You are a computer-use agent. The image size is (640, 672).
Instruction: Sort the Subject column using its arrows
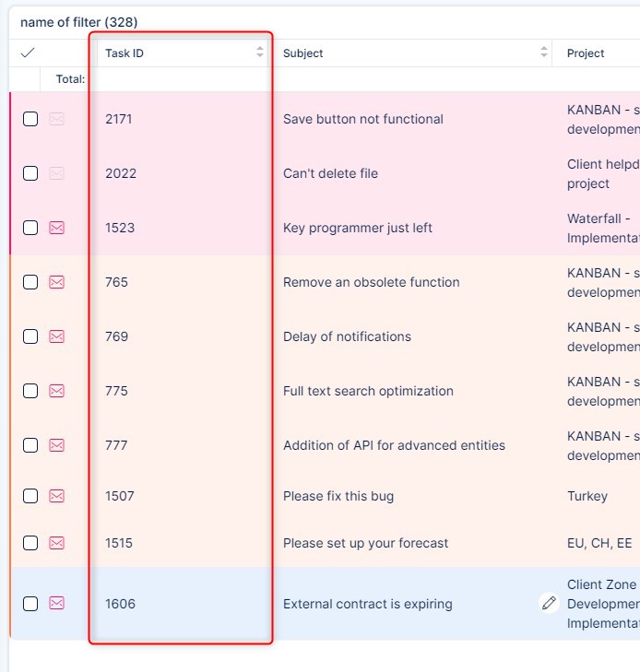tap(543, 53)
